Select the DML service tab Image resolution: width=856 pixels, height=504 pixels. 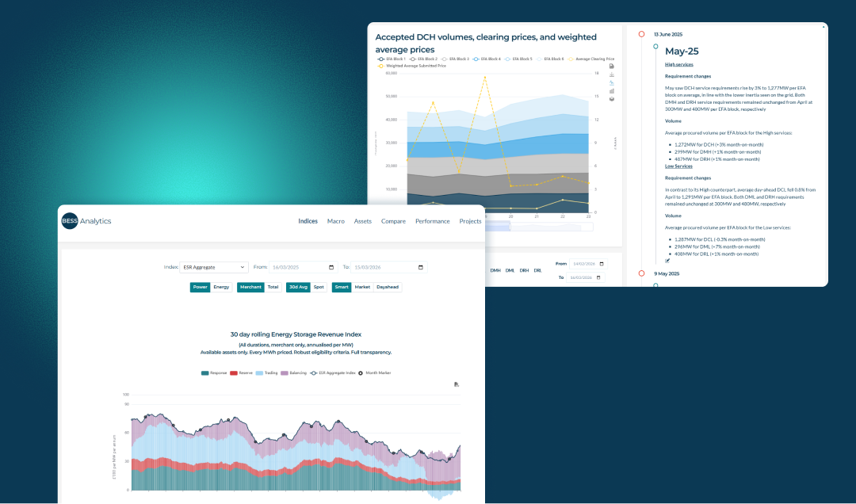click(510, 270)
